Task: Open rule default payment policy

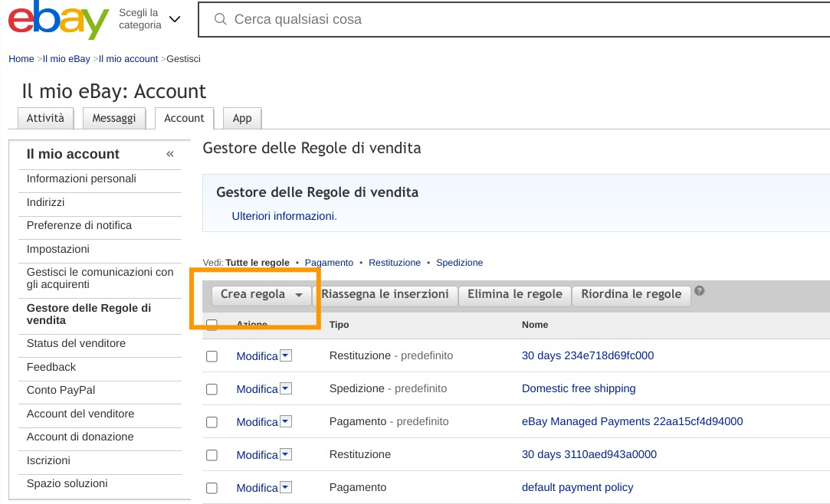Action: pos(578,487)
